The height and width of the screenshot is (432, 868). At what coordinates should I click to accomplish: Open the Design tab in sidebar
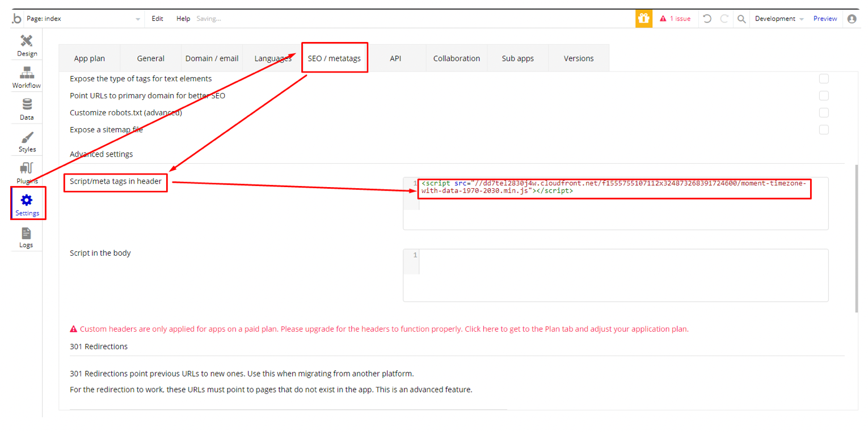point(27,46)
